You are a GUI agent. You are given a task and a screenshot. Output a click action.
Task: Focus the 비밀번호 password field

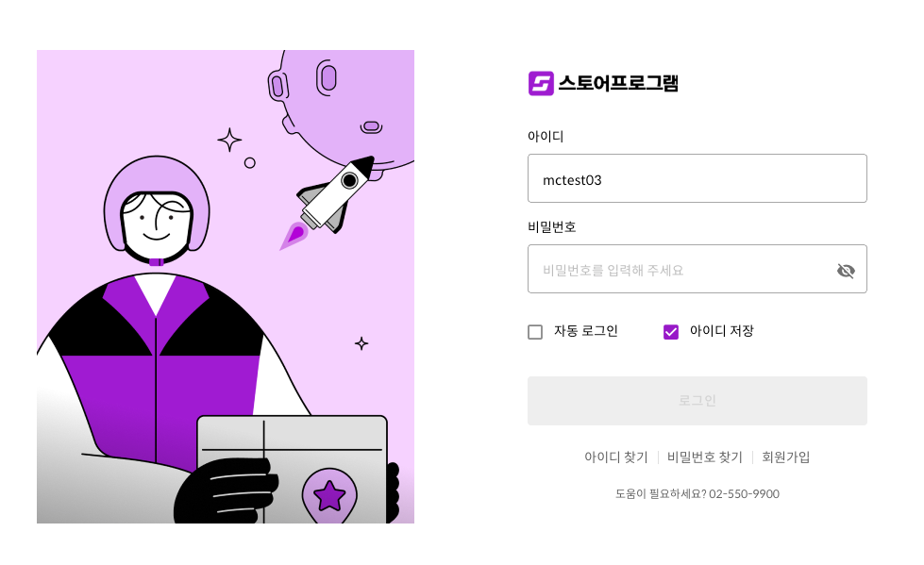697,269
